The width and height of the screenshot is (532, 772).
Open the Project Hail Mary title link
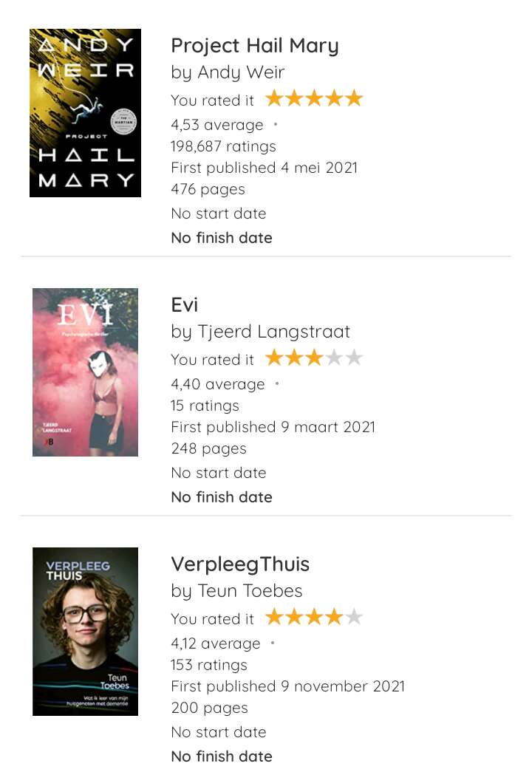[255, 46]
